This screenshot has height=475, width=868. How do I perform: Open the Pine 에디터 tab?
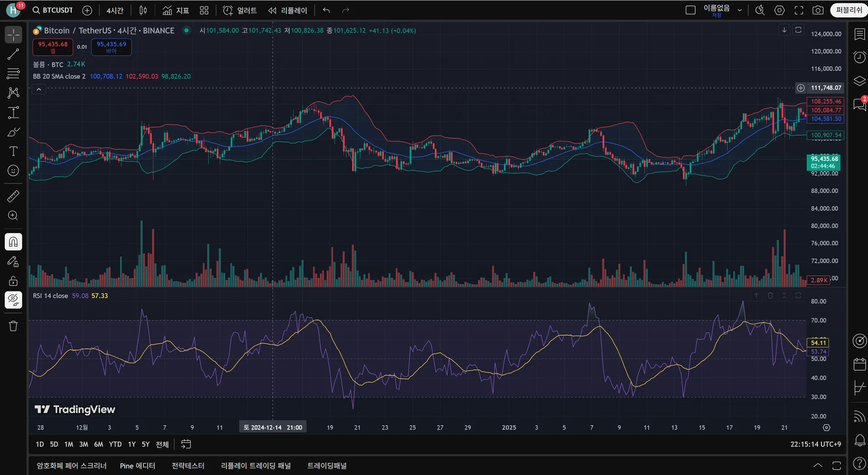[x=137, y=466]
